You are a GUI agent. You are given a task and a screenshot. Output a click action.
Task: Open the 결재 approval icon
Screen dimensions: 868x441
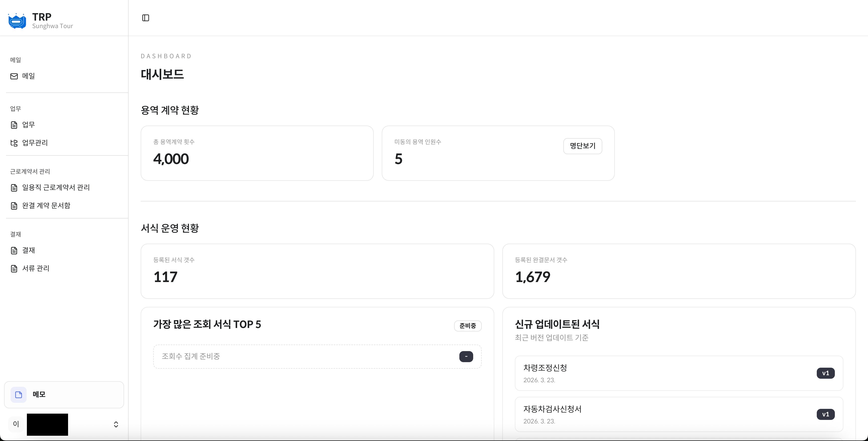[x=14, y=250]
